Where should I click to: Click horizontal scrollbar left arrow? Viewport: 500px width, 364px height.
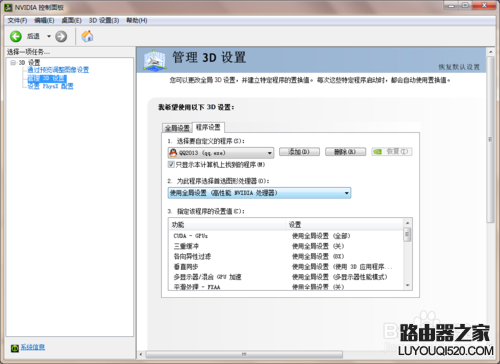[x=141, y=354]
